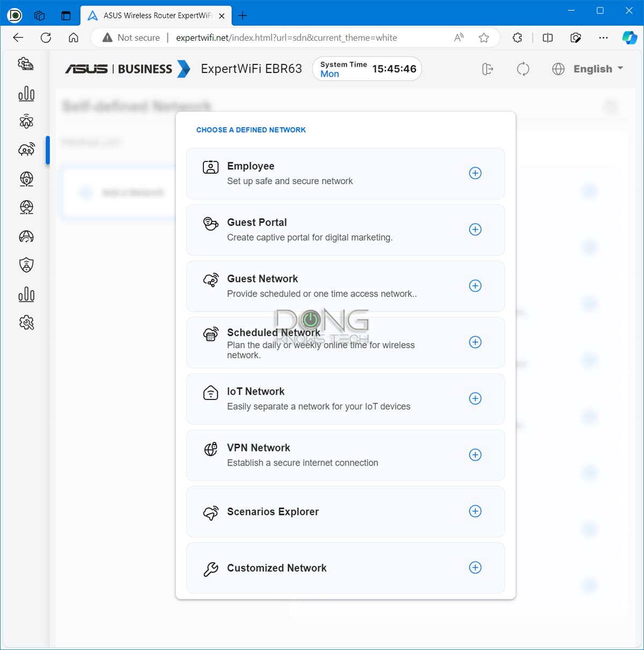Screen dimensions: 644x650
Task: Click 'Create captive portal for digital marketing' text
Action: click(x=310, y=238)
